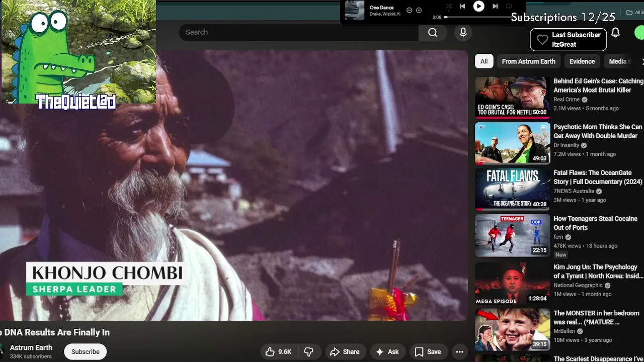Click the YouTube search magnifier button

[x=433, y=32]
